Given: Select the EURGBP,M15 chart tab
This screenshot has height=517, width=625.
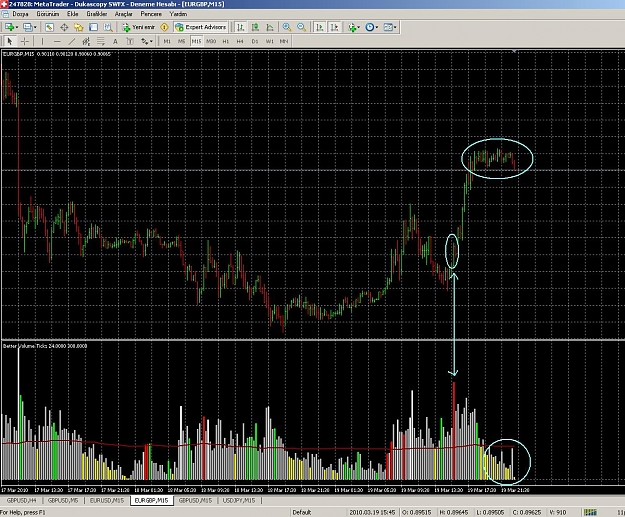Looking at the screenshot, I should [x=151, y=501].
